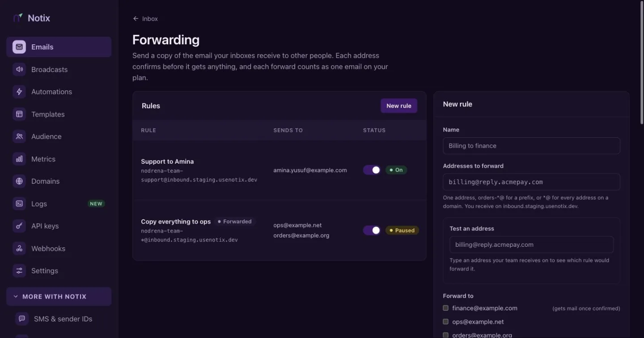Click the Templates layout icon

click(x=19, y=114)
